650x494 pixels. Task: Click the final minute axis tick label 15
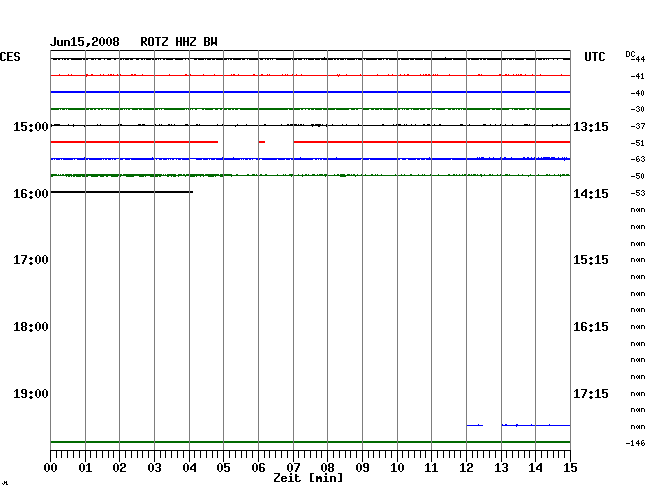point(570,468)
